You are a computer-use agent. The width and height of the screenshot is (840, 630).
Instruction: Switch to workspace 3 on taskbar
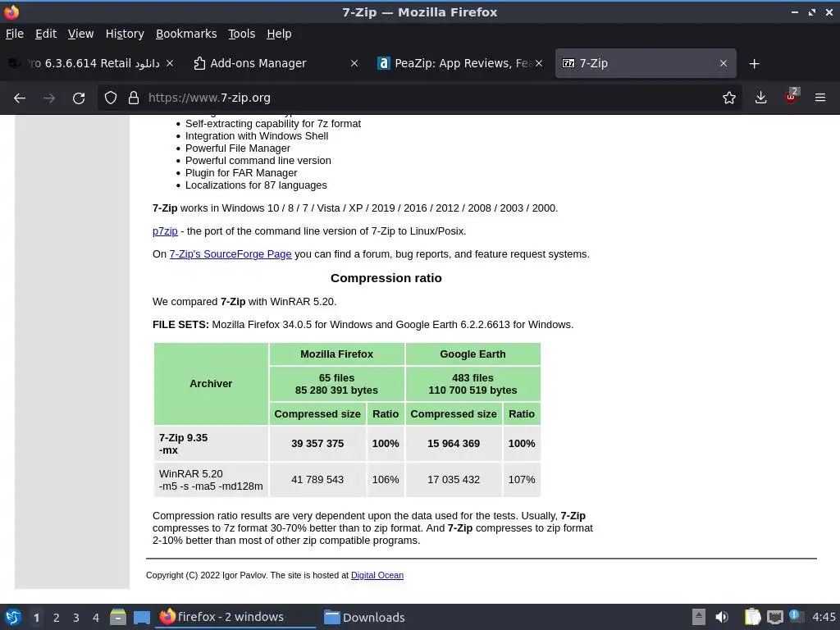coord(76,618)
